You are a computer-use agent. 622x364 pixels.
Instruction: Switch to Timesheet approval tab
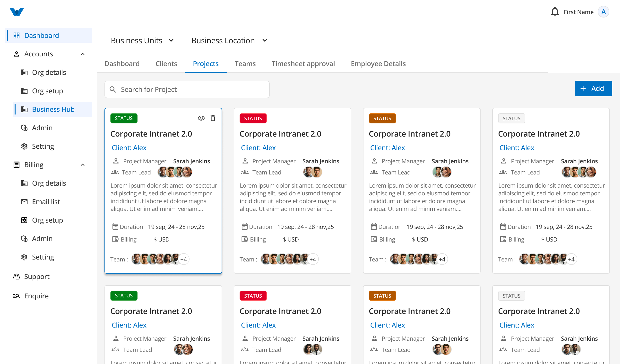click(303, 64)
